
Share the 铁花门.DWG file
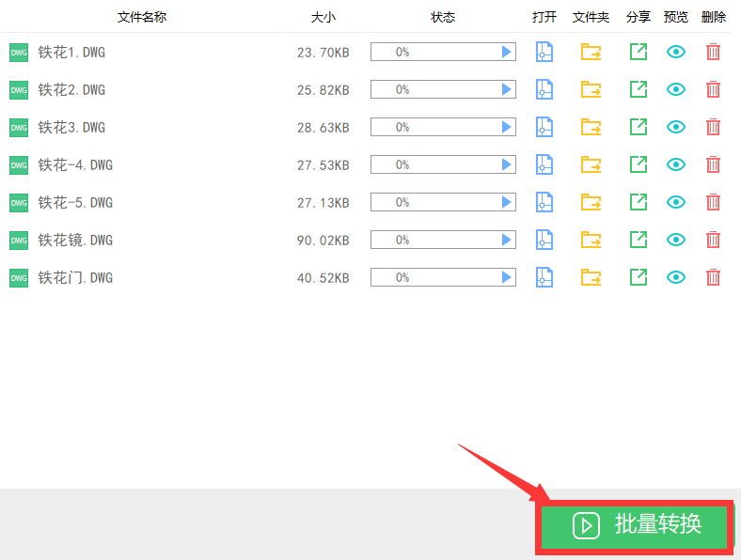639,277
